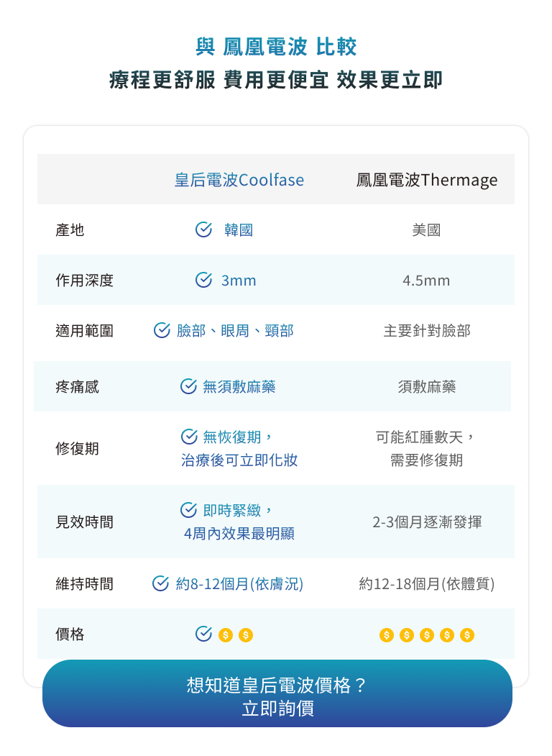This screenshot has width=552, height=756.
Task: Click the 與 鳳凰電波 比較 heading
Action: (x=276, y=47)
